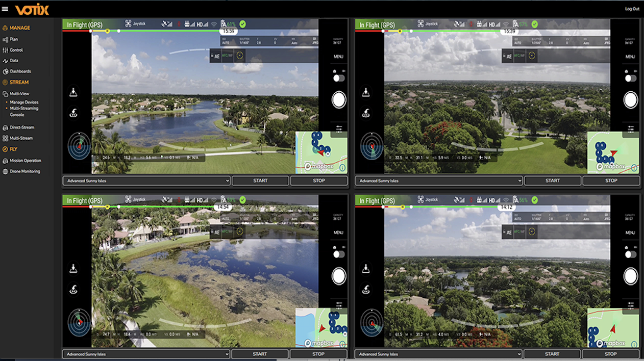
Task: Toggle photo/video switch in bottom-right drone view
Action: coord(631,254)
